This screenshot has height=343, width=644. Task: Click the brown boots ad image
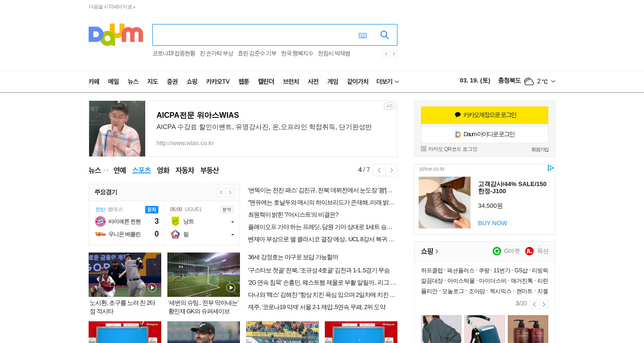tap(445, 203)
